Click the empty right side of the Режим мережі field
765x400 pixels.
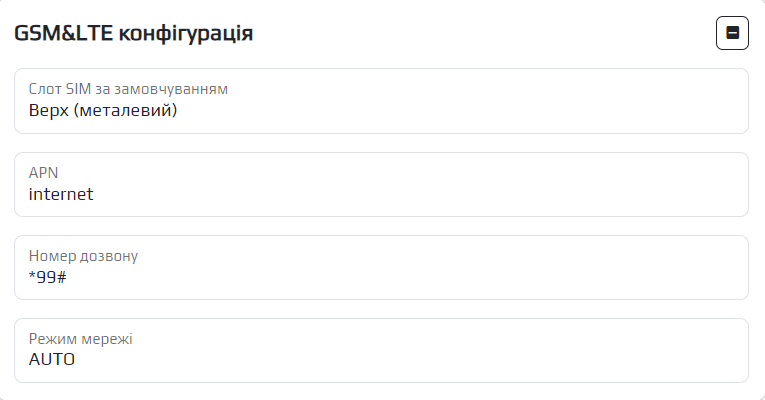[x=600, y=351]
